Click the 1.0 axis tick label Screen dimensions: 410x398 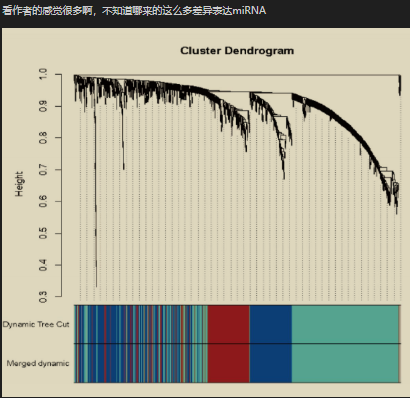click(x=43, y=74)
